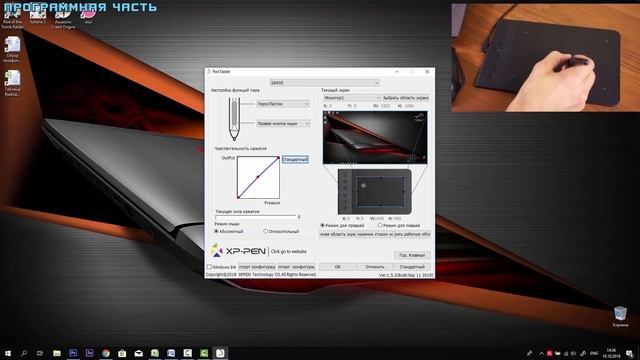Open Google Chrome from the taskbar
Viewport: 640px width, 360px height.
coord(106,353)
